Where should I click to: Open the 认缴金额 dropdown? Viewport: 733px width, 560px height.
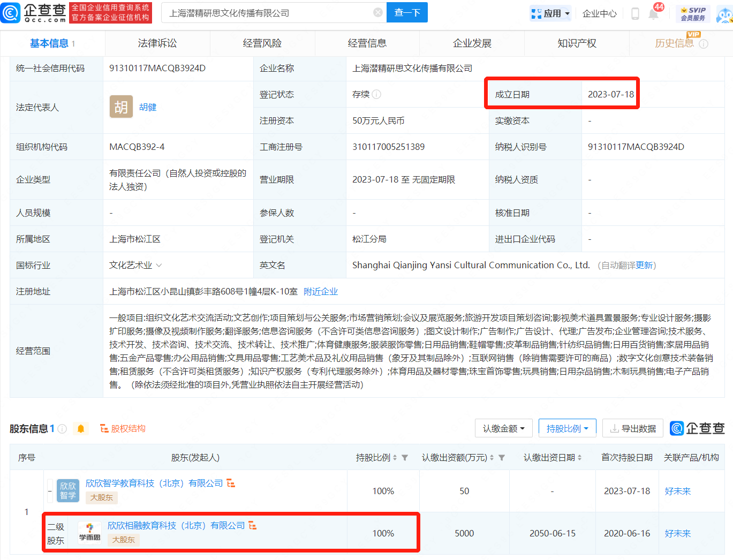pyautogui.click(x=504, y=428)
